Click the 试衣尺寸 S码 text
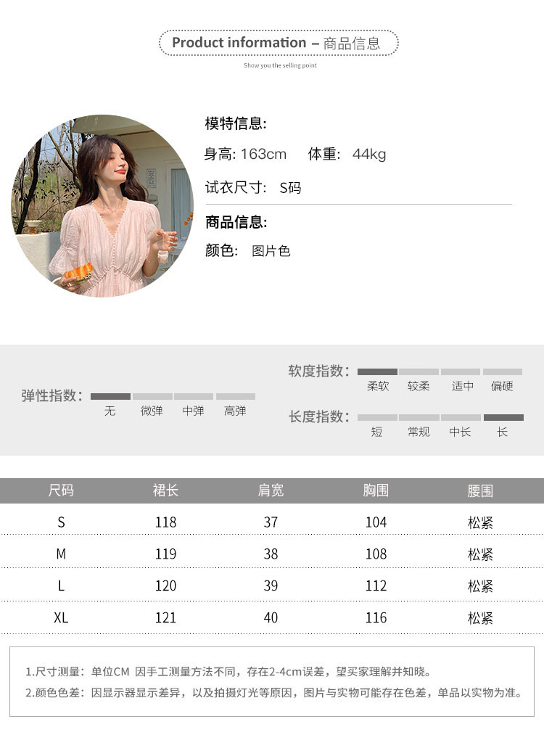The image size is (544, 756). [x=253, y=188]
